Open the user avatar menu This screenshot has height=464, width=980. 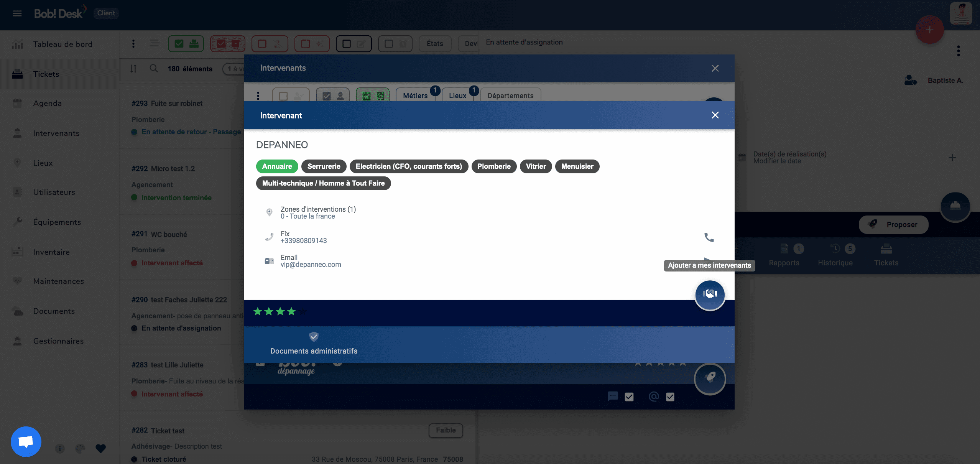pos(961,13)
